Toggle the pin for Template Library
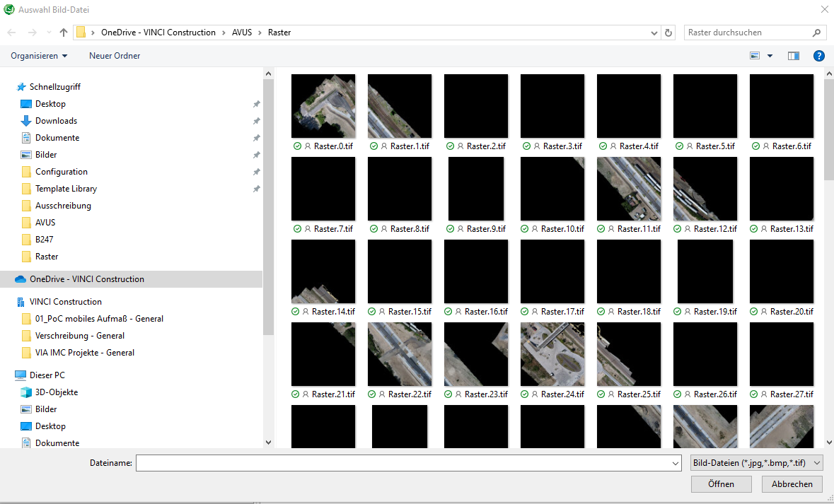The height and width of the screenshot is (504, 834). [256, 189]
